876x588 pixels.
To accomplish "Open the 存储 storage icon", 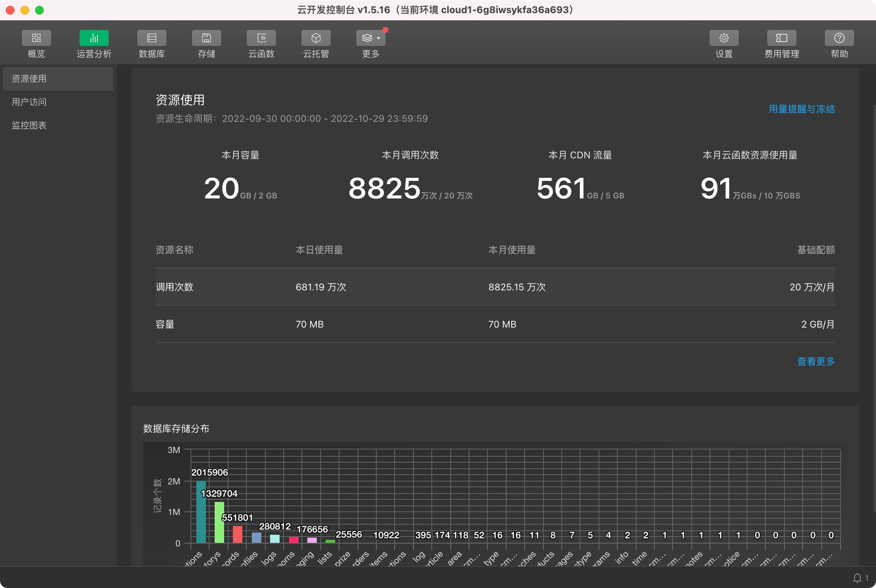I will pyautogui.click(x=206, y=38).
